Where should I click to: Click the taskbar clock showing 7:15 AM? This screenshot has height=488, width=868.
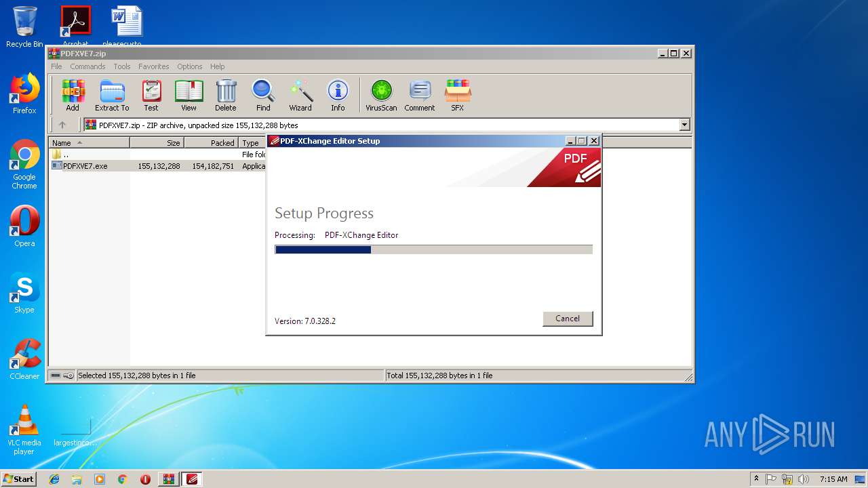coord(833,479)
